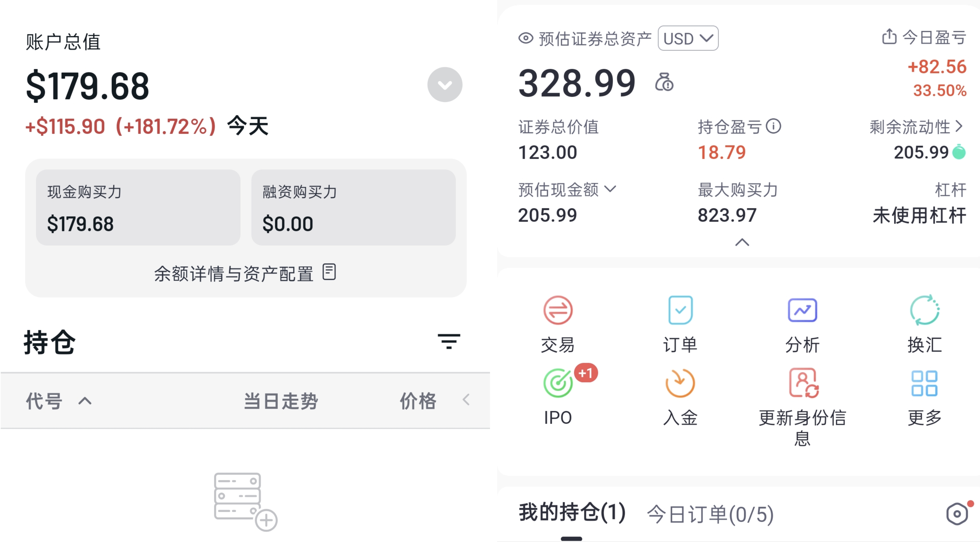Select the 我的持仓(1) tab
The image size is (980, 551).
pos(572,512)
